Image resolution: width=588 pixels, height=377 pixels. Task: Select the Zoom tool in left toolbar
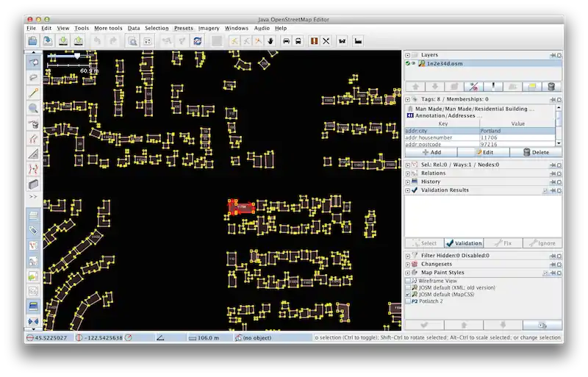33,108
